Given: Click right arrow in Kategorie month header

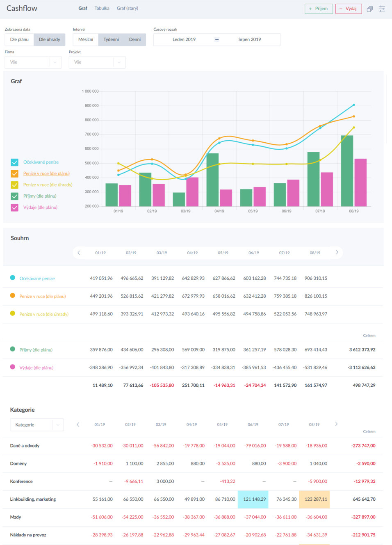Looking at the screenshot, I should pyautogui.click(x=336, y=424).
